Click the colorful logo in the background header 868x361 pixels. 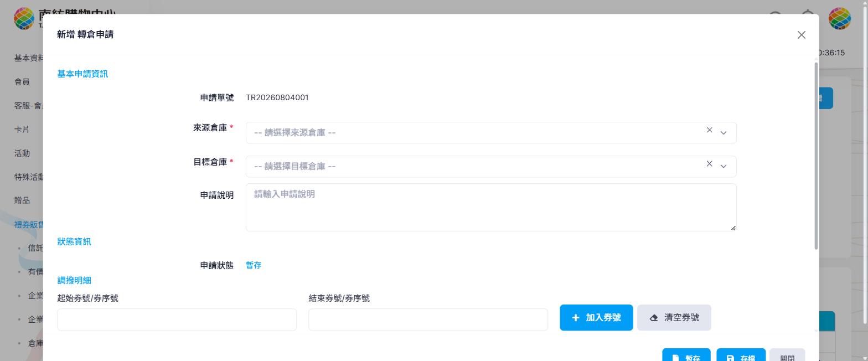click(24, 18)
